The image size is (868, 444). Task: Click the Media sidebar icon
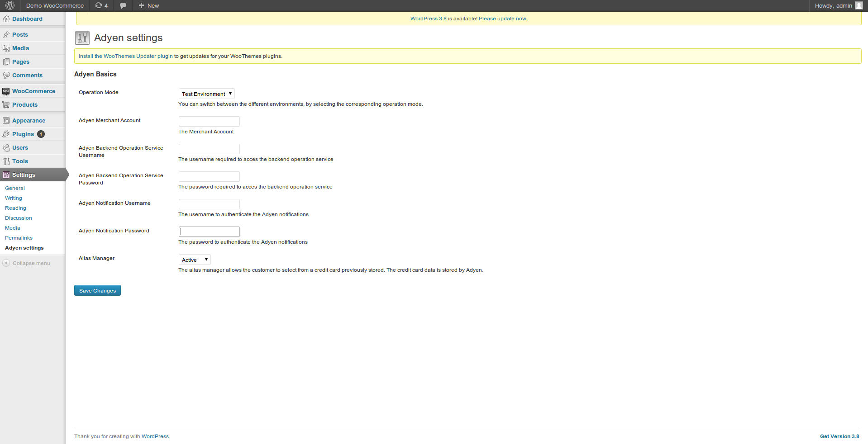tap(6, 48)
